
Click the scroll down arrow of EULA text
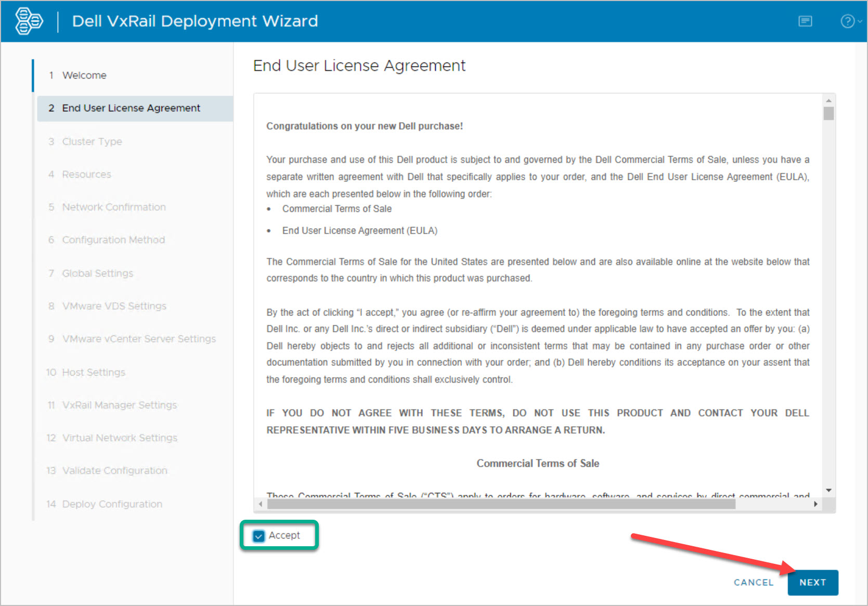click(828, 491)
